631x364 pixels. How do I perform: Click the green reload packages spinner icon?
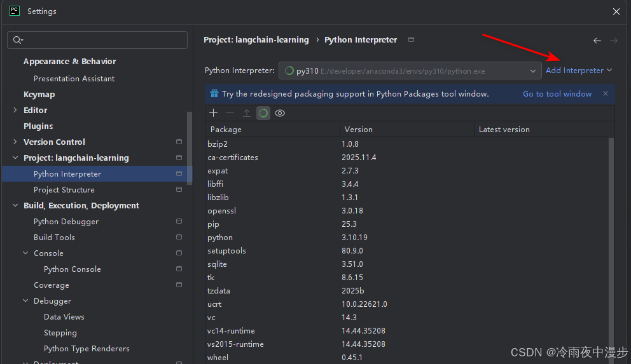263,113
